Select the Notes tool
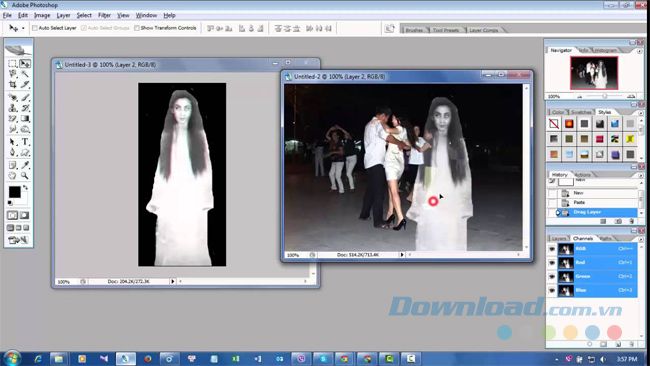The image size is (650, 366). [x=12, y=165]
